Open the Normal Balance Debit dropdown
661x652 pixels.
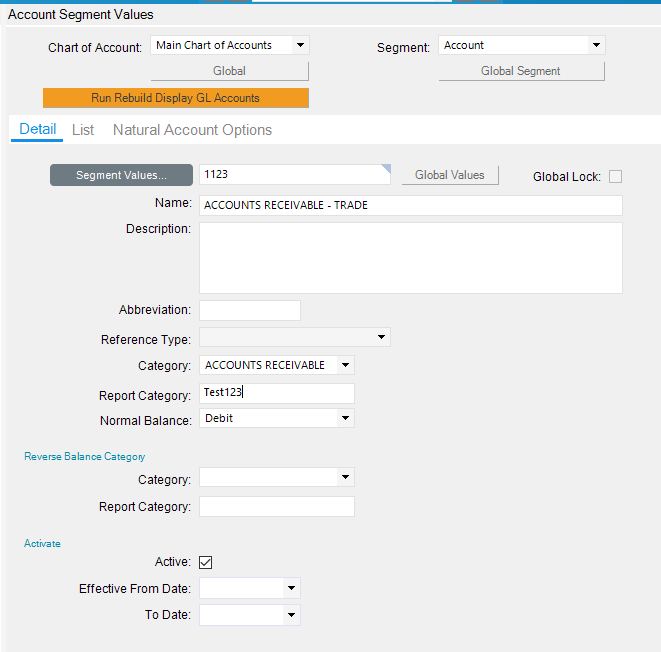click(345, 418)
